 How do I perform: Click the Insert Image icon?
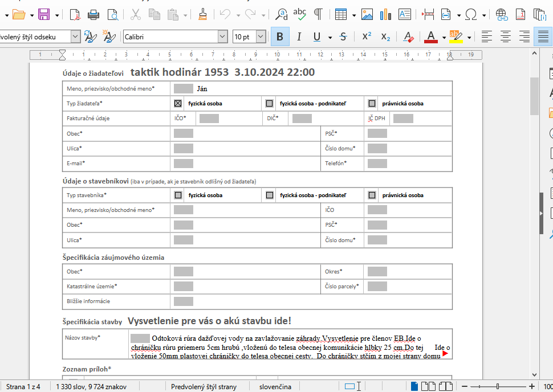click(367, 14)
